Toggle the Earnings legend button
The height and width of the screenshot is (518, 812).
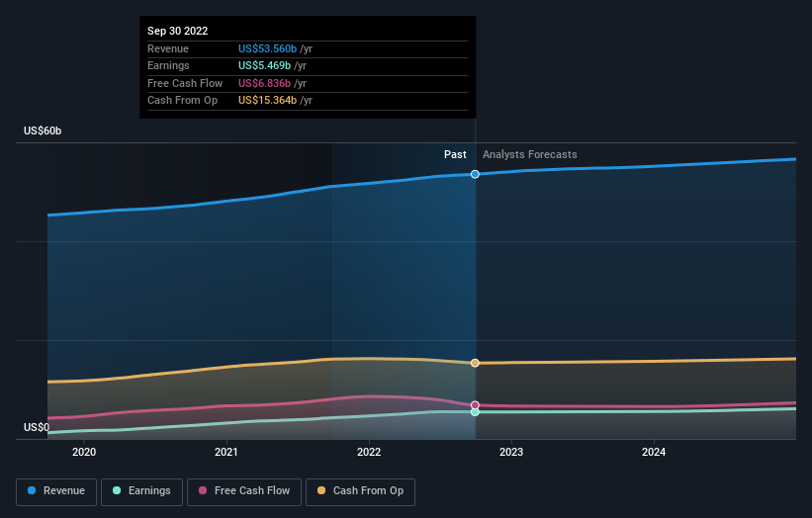click(141, 491)
